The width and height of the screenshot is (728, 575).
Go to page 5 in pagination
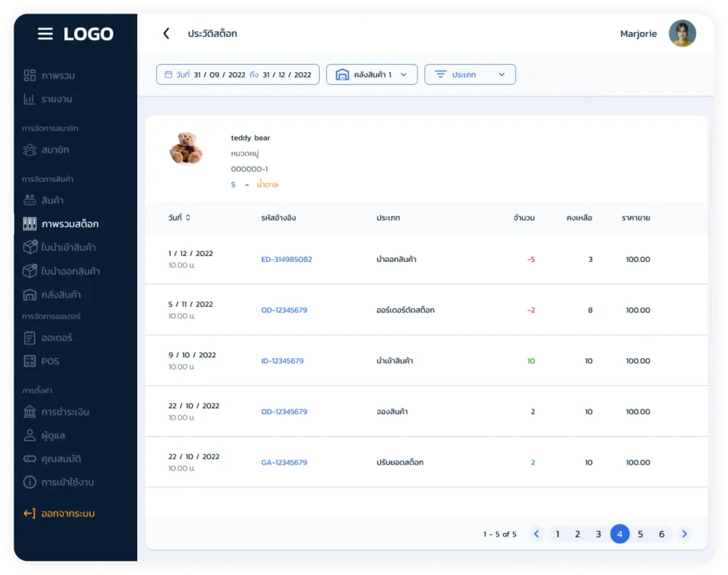pyautogui.click(x=640, y=534)
